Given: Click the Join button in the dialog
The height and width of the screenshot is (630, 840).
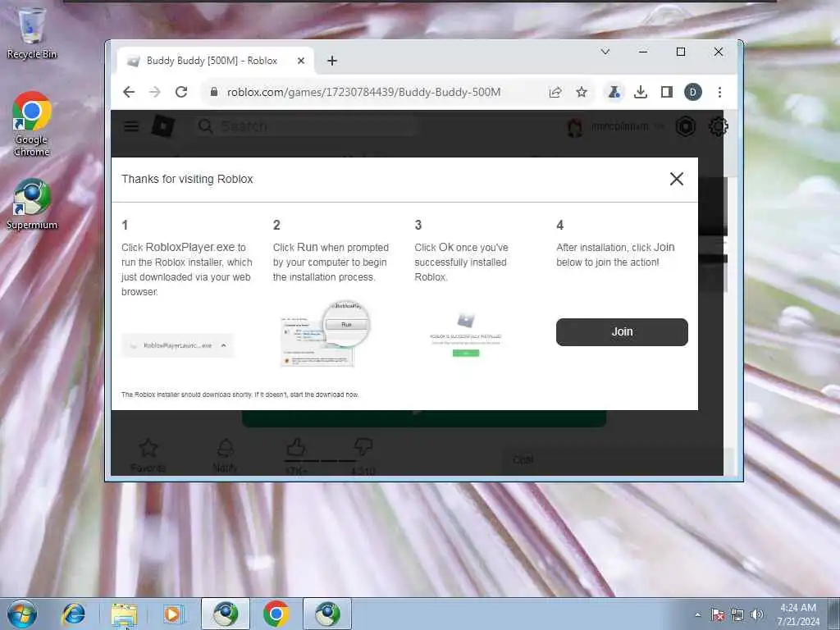Looking at the screenshot, I should [x=622, y=331].
